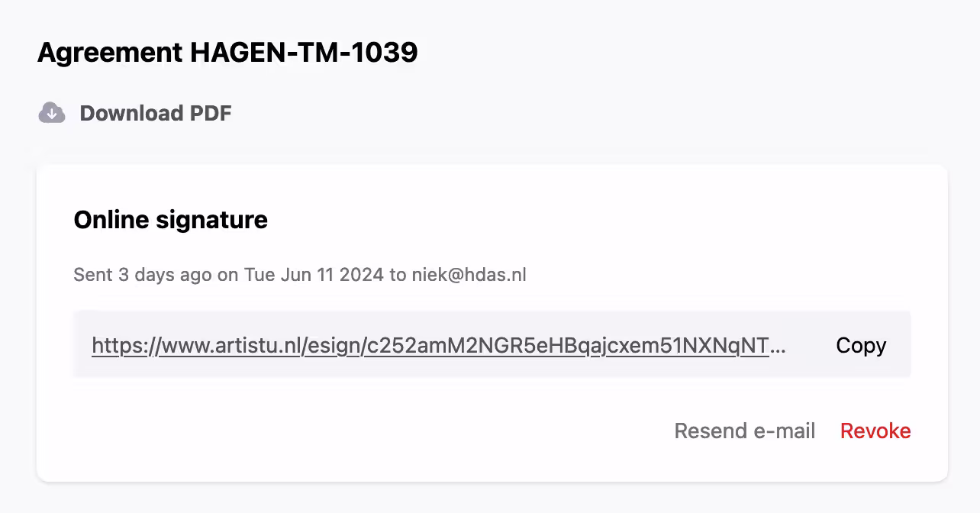Revoke the online signature request
The width and height of the screenshot is (980, 513).
click(875, 431)
